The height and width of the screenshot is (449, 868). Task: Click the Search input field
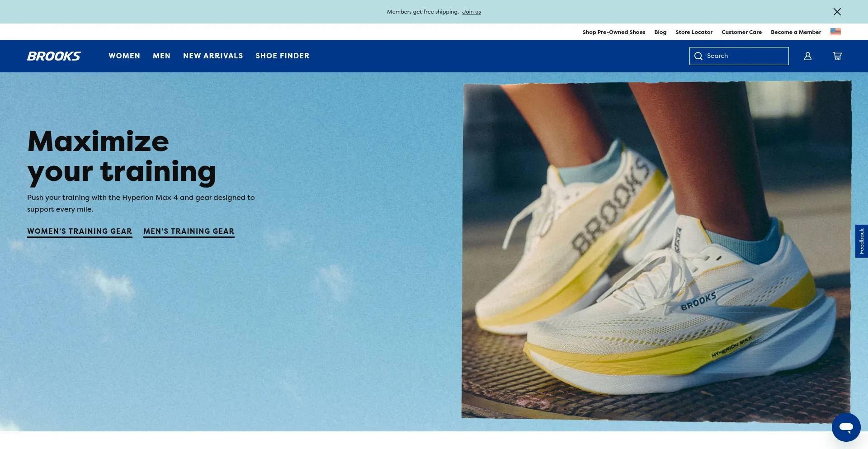[x=739, y=56]
